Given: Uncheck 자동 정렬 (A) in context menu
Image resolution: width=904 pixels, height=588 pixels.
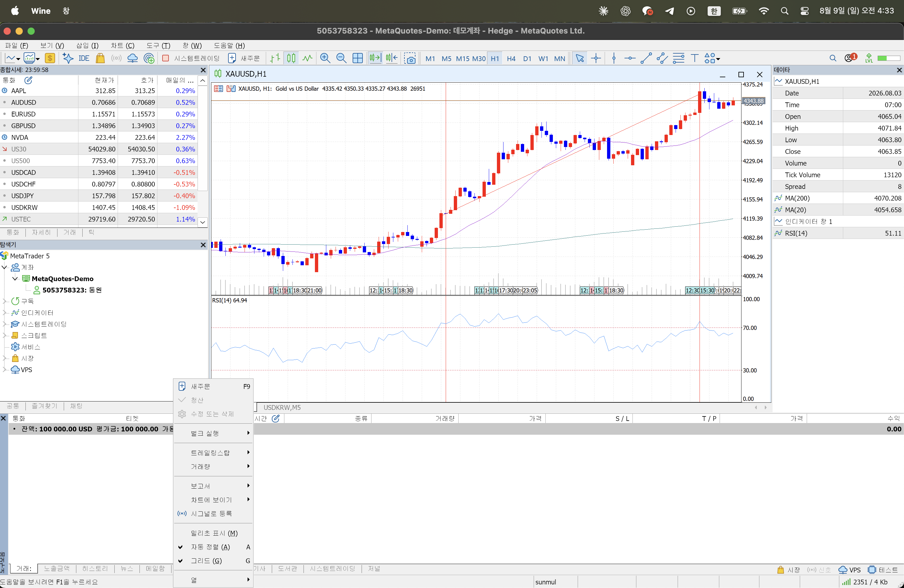Looking at the screenshot, I should pos(213,547).
